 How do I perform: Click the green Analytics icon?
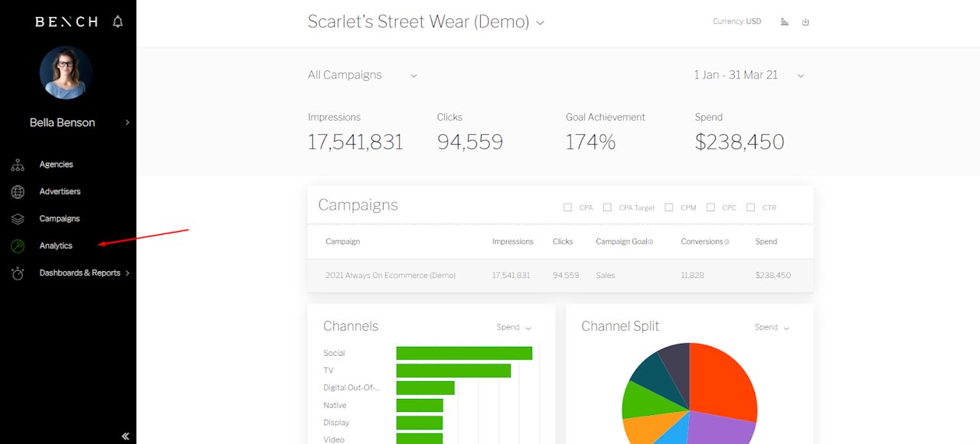18,246
